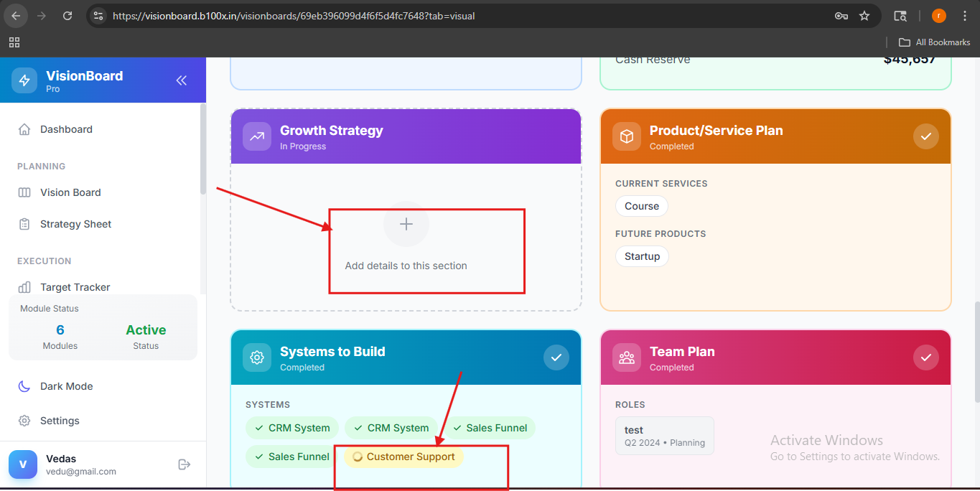Viewport: 980px width, 491px height.
Task: Click the moon icon for Dark Mode
Action: coord(24,386)
